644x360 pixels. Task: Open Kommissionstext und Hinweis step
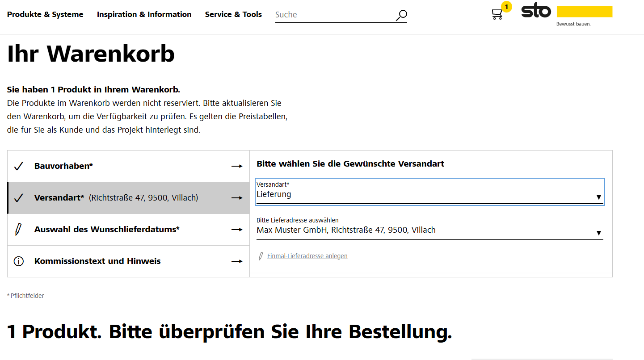coord(128,261)
